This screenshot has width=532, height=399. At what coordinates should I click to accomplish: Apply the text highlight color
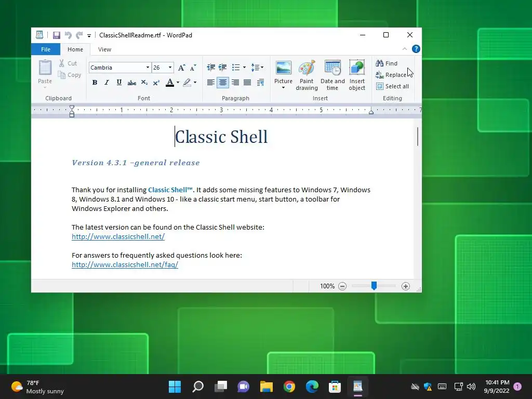[x=187, y=83]
